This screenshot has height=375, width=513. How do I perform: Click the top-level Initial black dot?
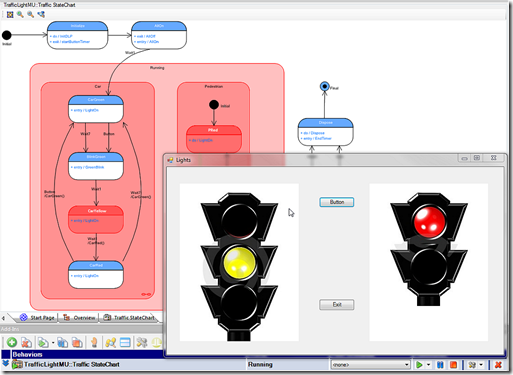(x=7, y=35)
